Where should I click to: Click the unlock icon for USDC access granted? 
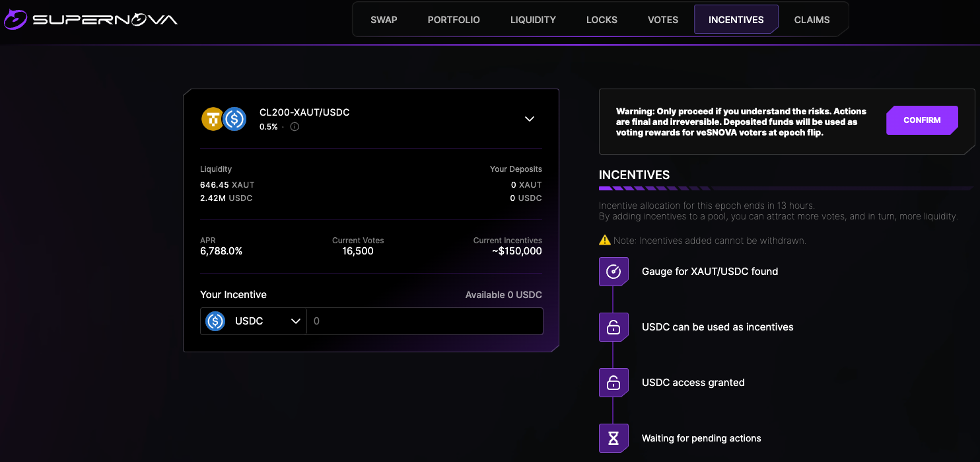613,383
